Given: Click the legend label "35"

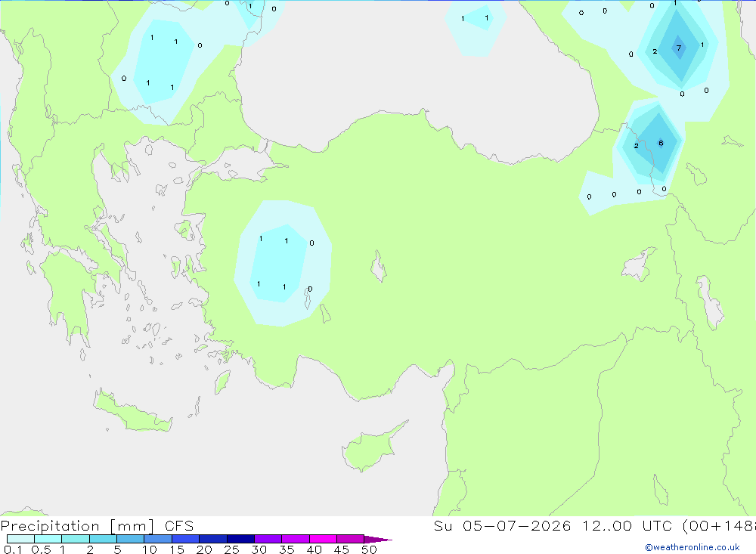Looking at the screenshot, I should pyautogui.click(x=287, y=549).
